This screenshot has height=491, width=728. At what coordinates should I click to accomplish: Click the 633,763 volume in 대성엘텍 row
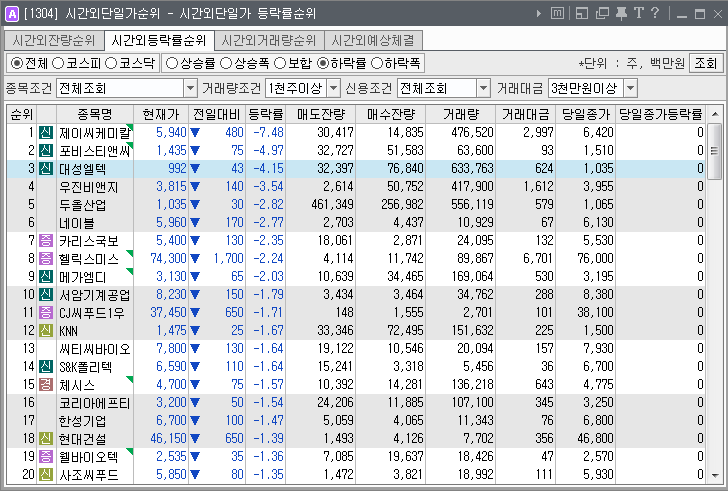pyautogui.click(x=472, y=168)
